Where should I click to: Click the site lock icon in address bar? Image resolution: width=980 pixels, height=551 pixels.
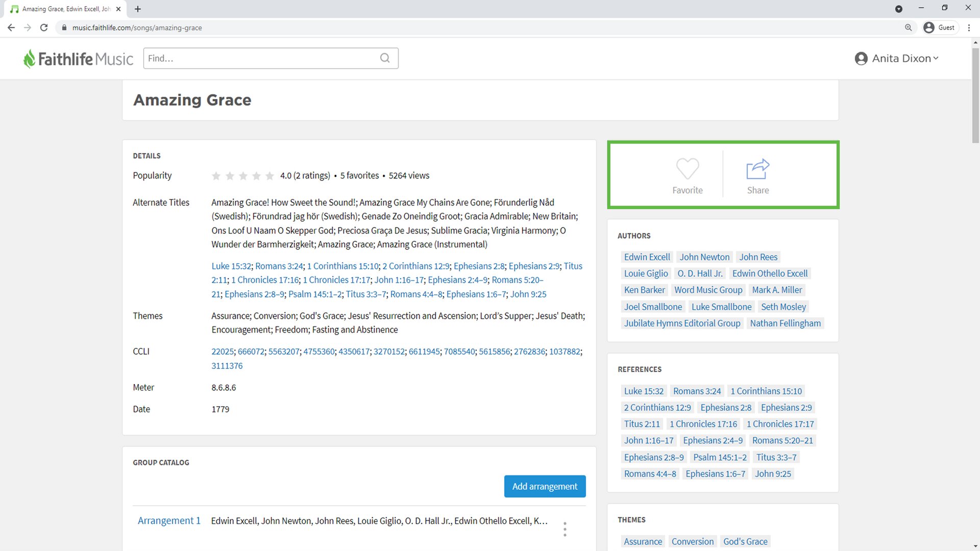(64, 28)
